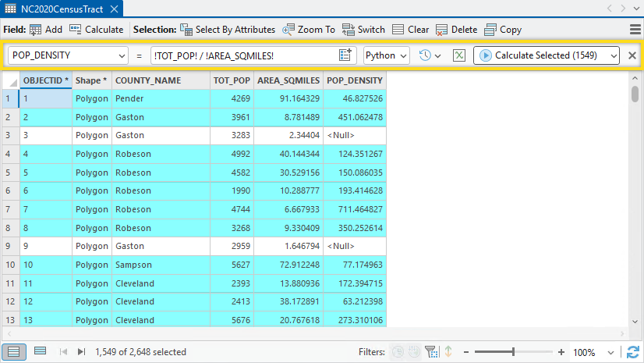Click the Pender county cell

(x=161, y=98)
